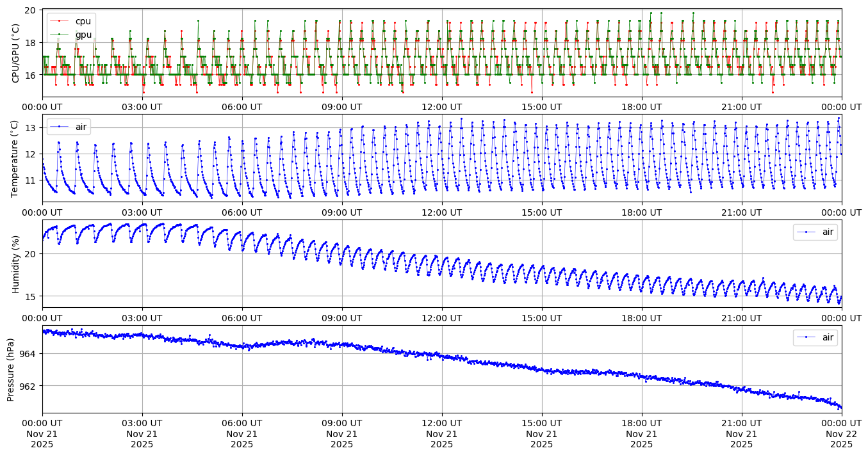
Task: Click the Temperature (°C) y-axis label
Action: click(x=16, y=158)
